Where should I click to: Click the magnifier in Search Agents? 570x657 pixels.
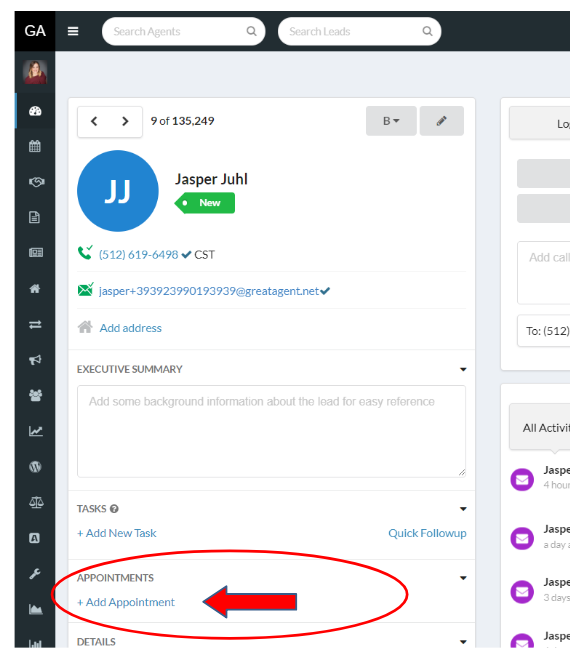tap(251, 31)
